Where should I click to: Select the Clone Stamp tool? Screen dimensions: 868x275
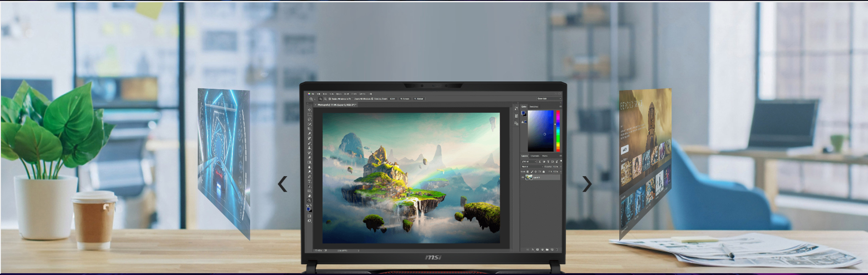click(309, 148)
